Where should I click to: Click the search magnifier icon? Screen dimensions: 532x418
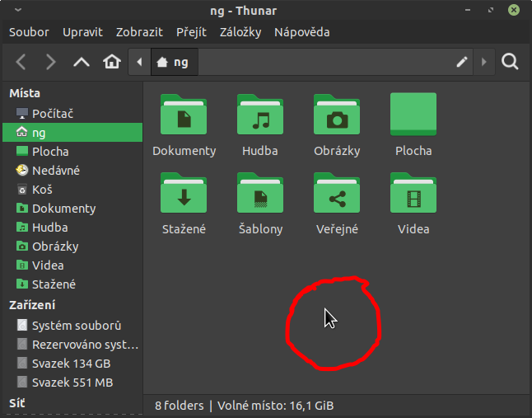(510, 62)
